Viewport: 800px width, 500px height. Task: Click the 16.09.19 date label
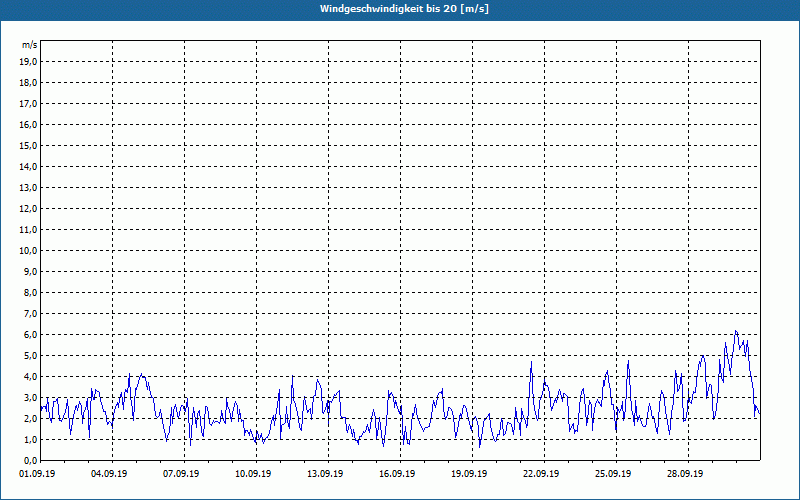[397, 473]
